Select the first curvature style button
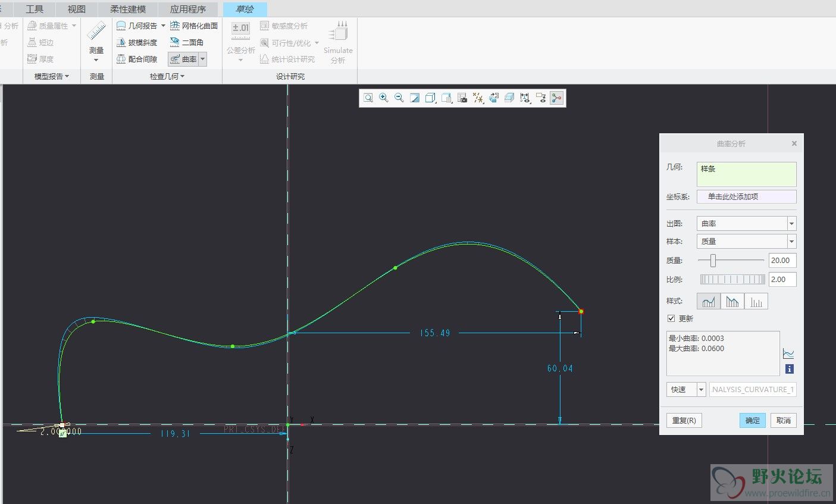Image resolution: width=836 pixels, height=504 pixels. 708,301
